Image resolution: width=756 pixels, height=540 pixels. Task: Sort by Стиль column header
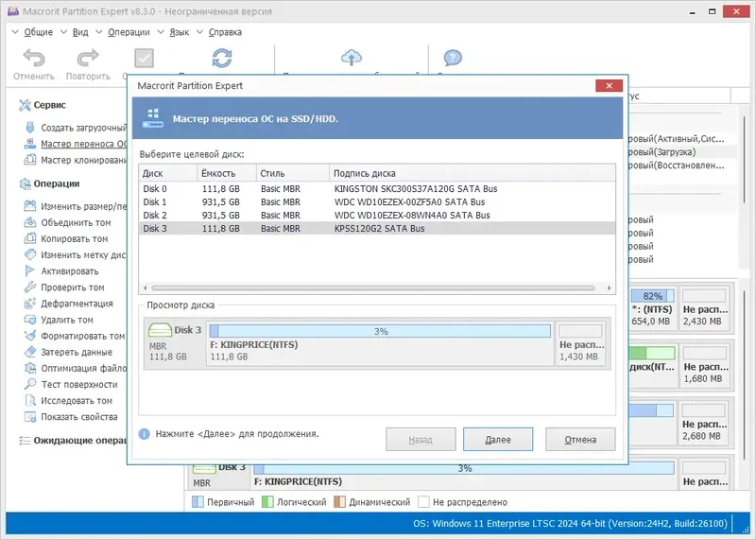click(293, 173)
